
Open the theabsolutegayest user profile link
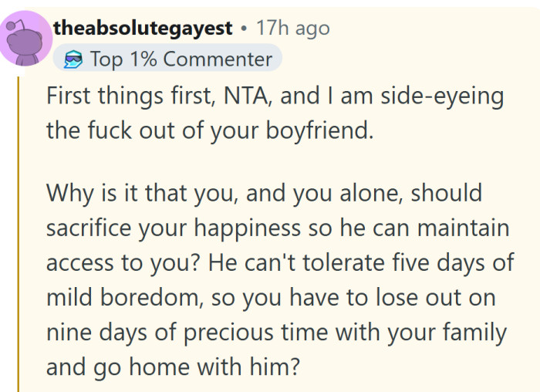click(143, 29)
